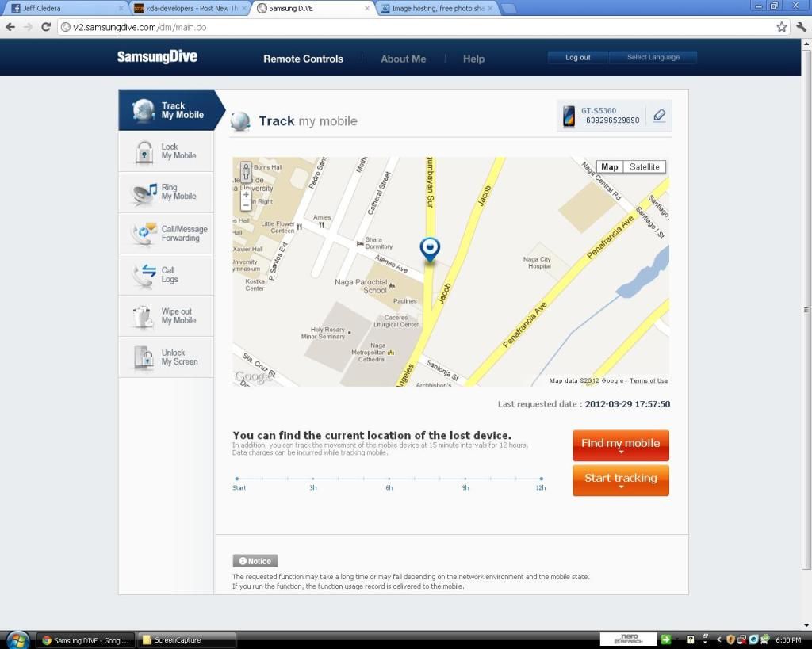Viewport: 812px width, 649px height.
Task: Go to the About Me menu
Action: (x=404, y=59)
